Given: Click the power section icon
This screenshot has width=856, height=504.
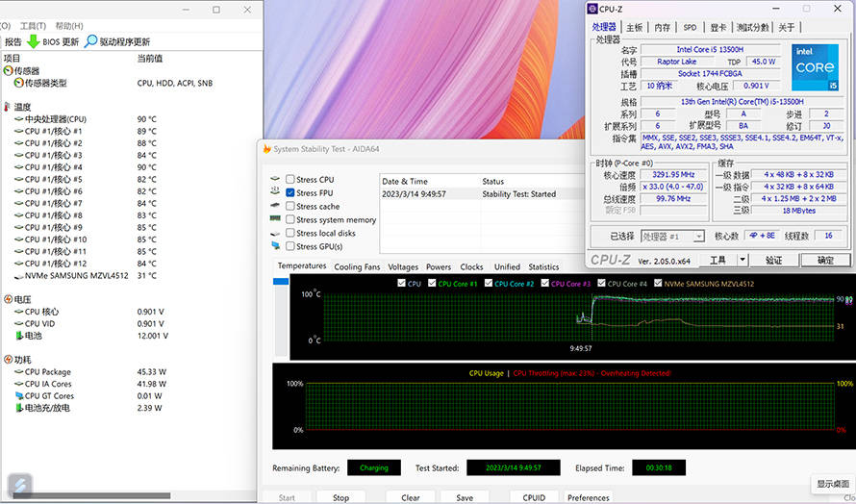Looking at the screenshot, I should point(9,360).
